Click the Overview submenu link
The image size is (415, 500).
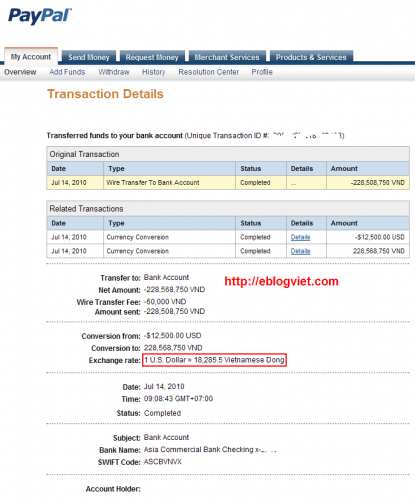[x=20, y=72]
